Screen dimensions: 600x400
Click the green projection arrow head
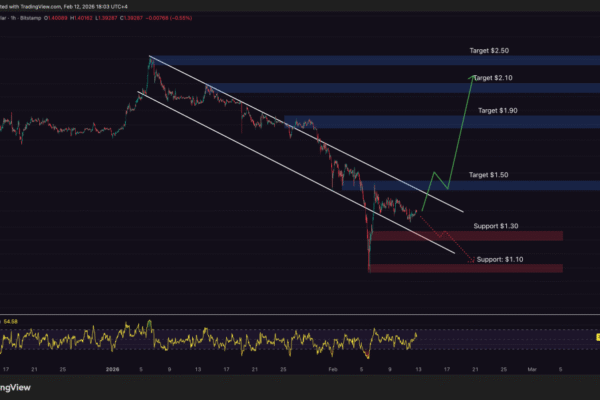click(472, 77)
